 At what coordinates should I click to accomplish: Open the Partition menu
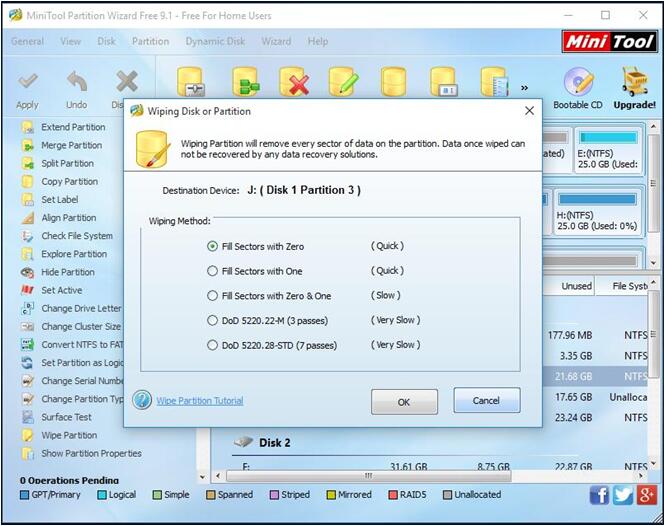click(151, 42)
